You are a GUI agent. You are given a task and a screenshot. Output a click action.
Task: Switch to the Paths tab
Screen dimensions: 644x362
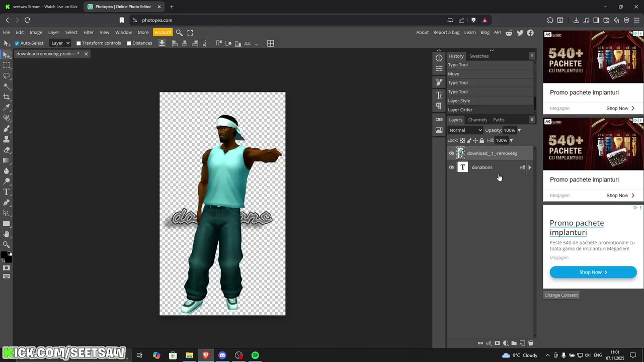[x=499, y=120]
